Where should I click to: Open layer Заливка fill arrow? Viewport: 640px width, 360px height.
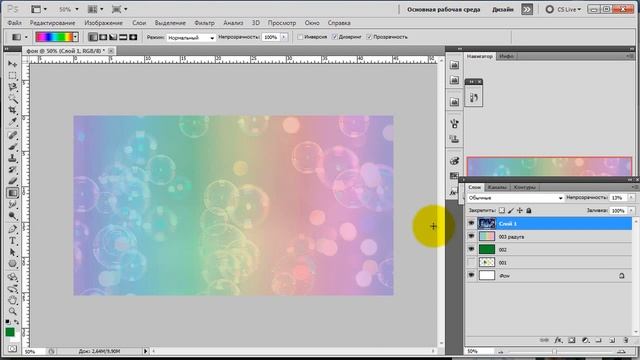tap(631, 211)
